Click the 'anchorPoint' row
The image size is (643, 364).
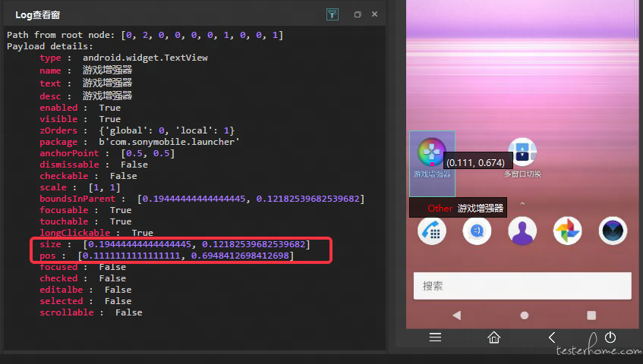point(107,153)
